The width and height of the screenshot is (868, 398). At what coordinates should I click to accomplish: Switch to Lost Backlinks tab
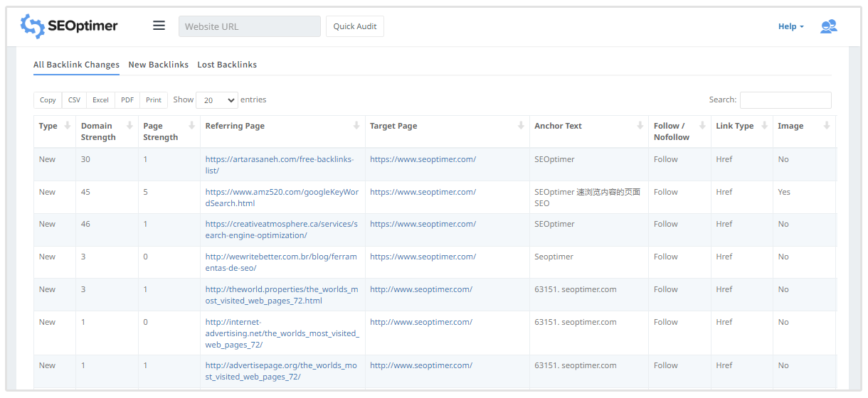pos(227,65)
